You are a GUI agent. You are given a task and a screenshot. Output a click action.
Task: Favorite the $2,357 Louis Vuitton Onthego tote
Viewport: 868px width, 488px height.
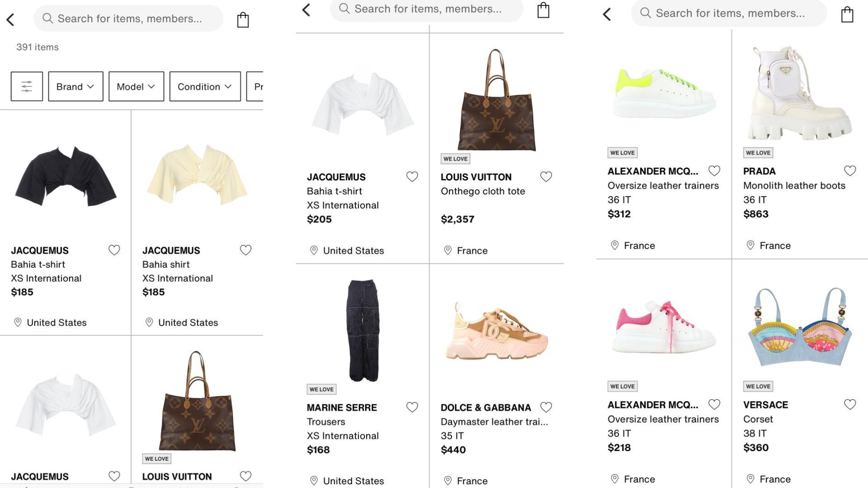(546, 177)
